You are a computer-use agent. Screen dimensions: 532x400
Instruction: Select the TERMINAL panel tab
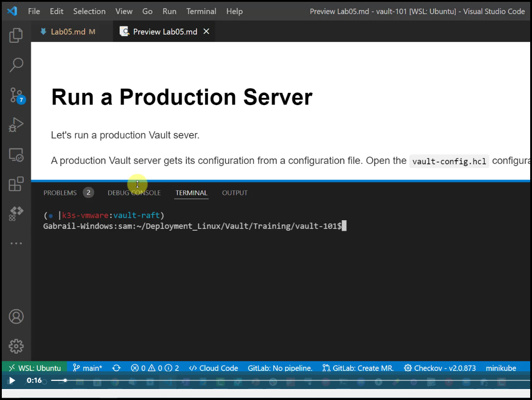pyautogui.click(x=191, y=193)
